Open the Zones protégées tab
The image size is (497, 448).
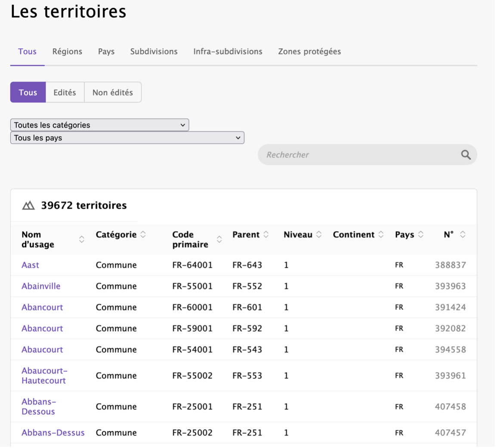[x=309, y=51]
